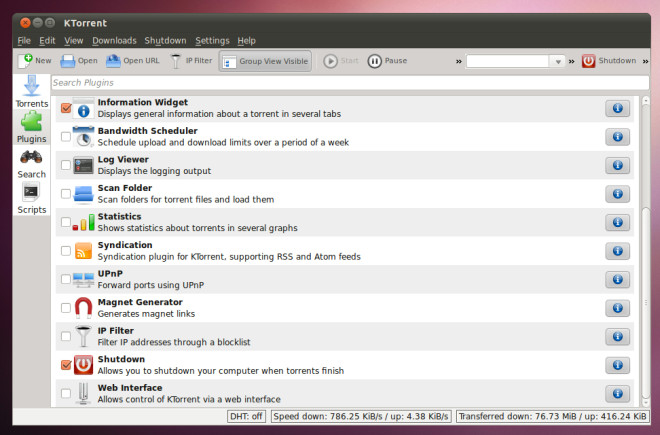Select the Plugins sidebar panel
660x435 pixels.
pyautogui.click(x=32, y=127)
